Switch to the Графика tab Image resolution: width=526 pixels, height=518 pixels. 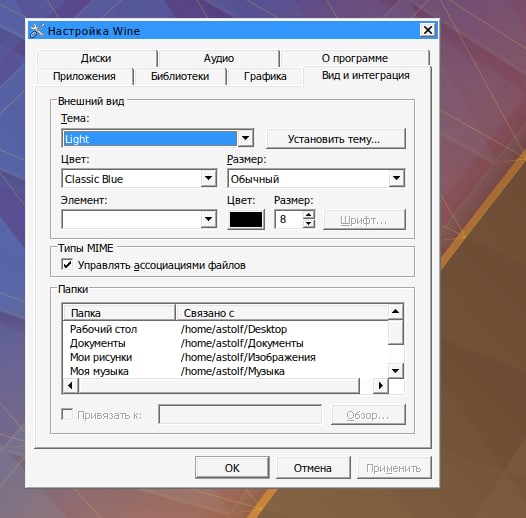point(265,76)
